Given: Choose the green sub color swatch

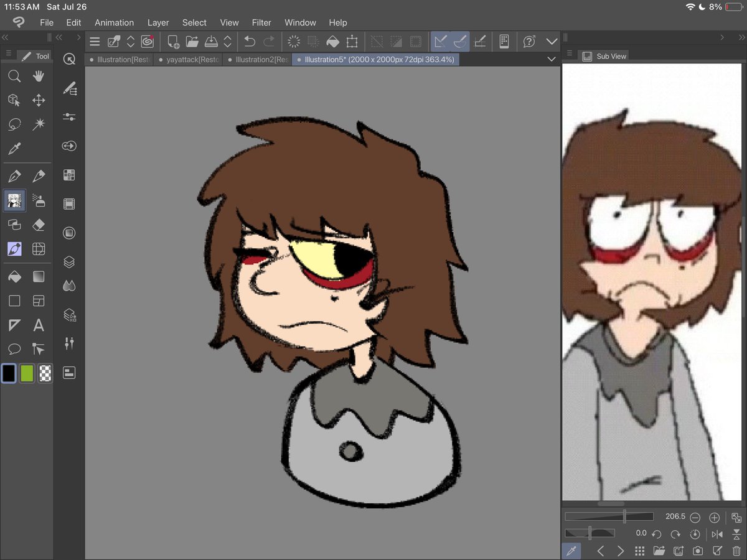Looking at the screenshot, I should point(27,373).
